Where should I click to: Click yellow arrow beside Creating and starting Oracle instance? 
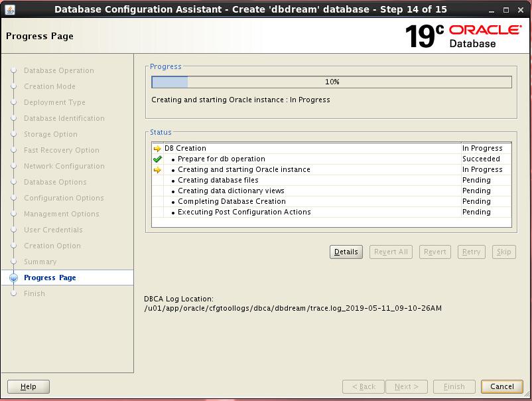tap(157, 170)
